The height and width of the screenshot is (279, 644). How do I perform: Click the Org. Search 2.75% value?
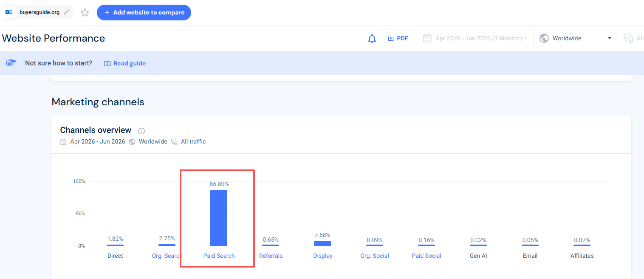[167, 239]
